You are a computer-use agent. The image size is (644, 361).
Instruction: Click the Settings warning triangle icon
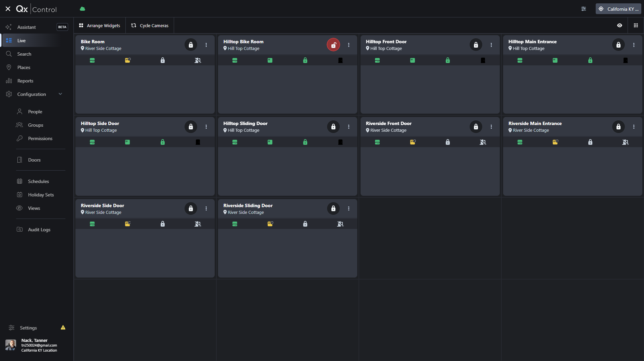click(63, 327)
